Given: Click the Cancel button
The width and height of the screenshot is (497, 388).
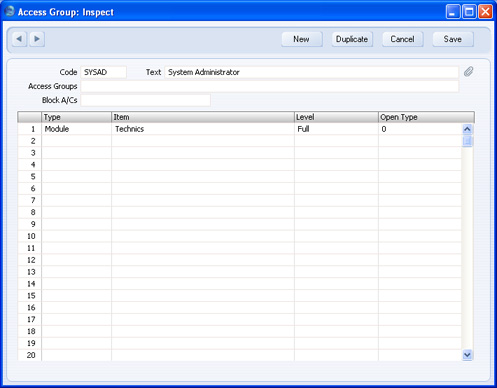Looking at the screenshot, I should point(402,39).
